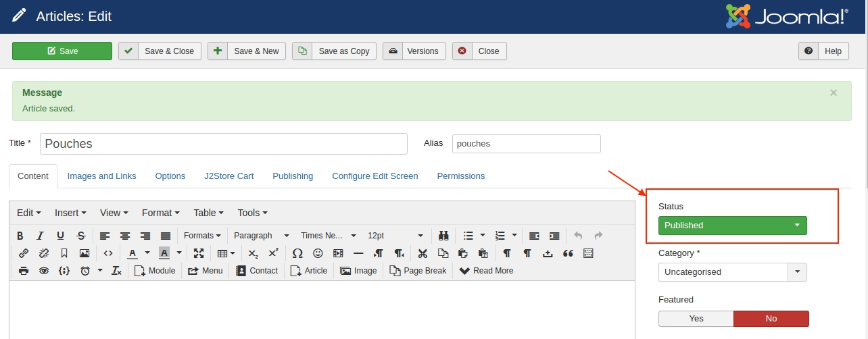The width and height of the screenshot is (868, 339).
Task: Click the emoticons smiley icon
Action: [x=318, y=253]
